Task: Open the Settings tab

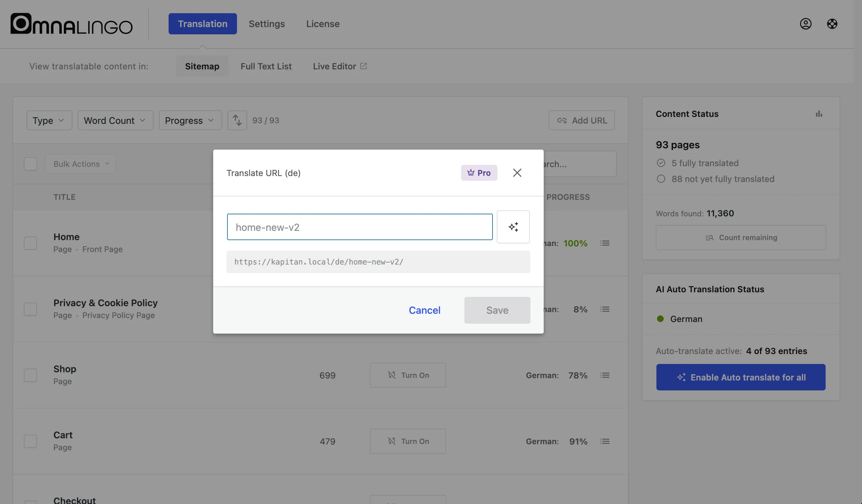Action: 266,23
